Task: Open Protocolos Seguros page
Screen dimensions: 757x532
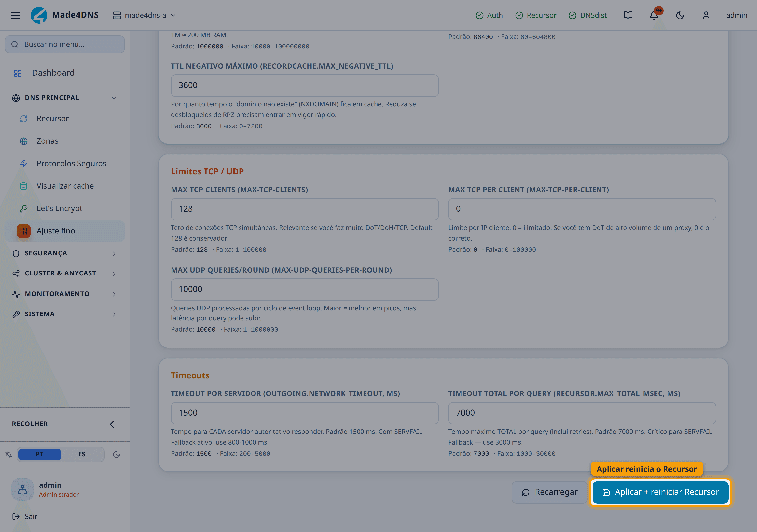Action: tap(65, 164)
